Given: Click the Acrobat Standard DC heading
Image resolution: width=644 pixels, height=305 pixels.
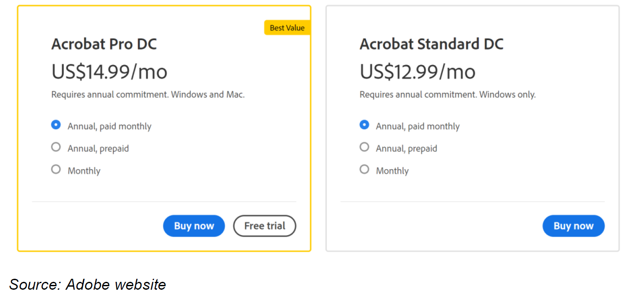Looking at the screenshot, I should pyautogui.click(x=431, y=44).
